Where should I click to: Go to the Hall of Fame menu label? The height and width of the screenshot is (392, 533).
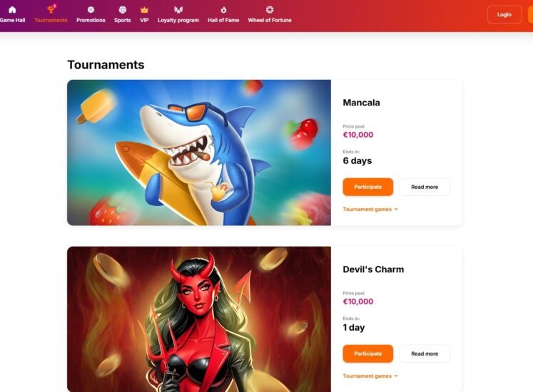click(x=223, y=20)
